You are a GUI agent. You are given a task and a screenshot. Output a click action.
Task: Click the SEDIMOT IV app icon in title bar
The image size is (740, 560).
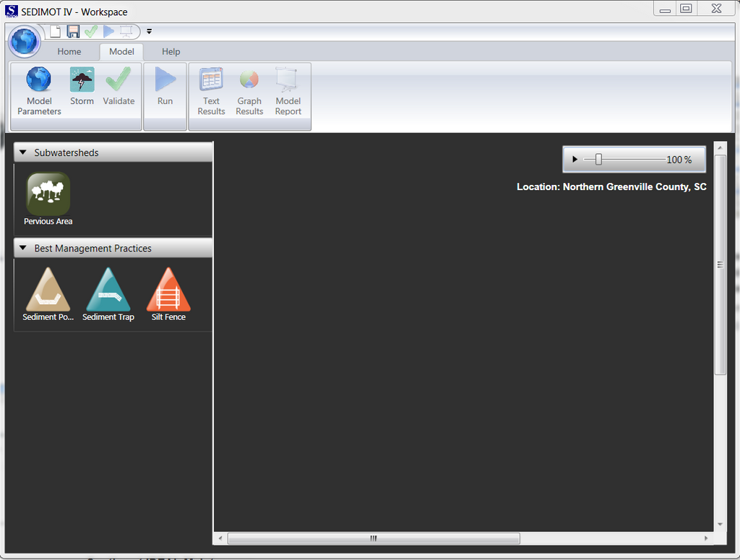[x=12, y=12]
